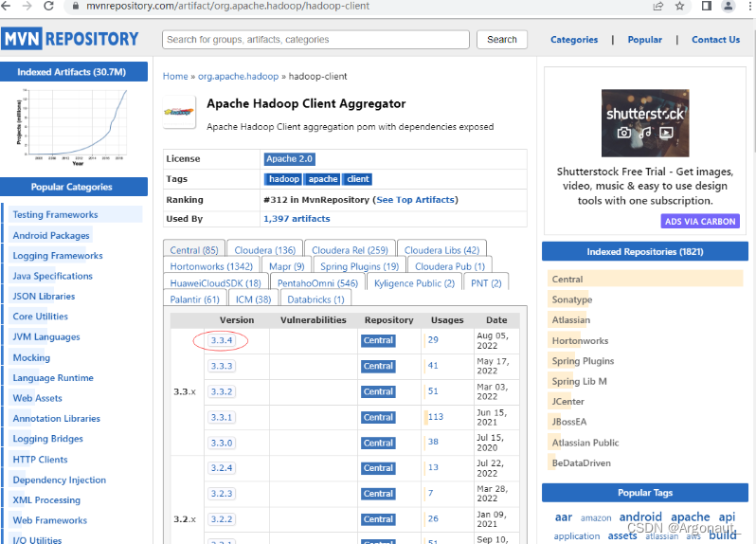
Task: Focus the artifact search field
Action: tap(315, 40)
